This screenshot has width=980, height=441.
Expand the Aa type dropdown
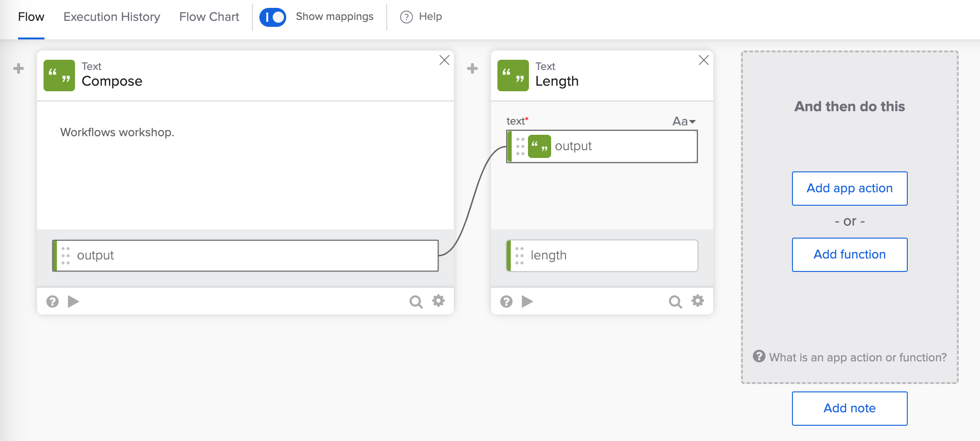pos(684,121)
